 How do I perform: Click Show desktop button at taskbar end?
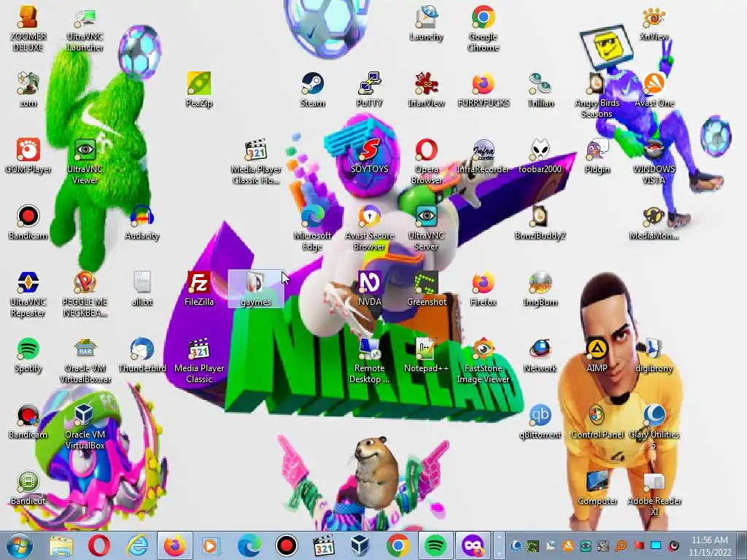(742, 545)
